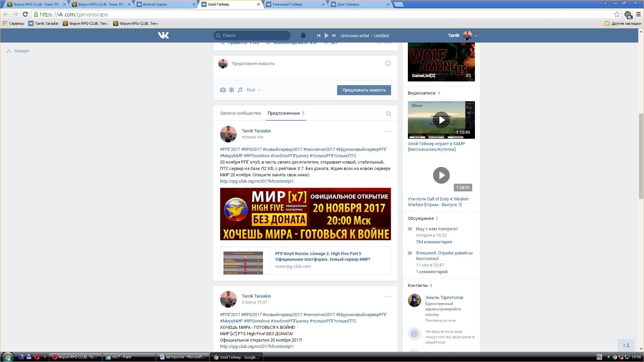
Task: Open rpg-club.org link in the second post
Action: coord(257,347)
